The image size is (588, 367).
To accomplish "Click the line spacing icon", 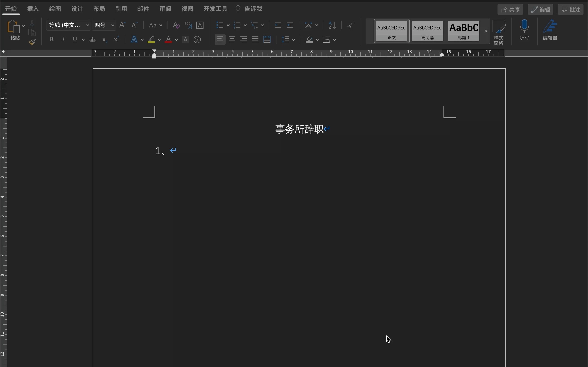I will pyautogui.click(x=285, y=40).
